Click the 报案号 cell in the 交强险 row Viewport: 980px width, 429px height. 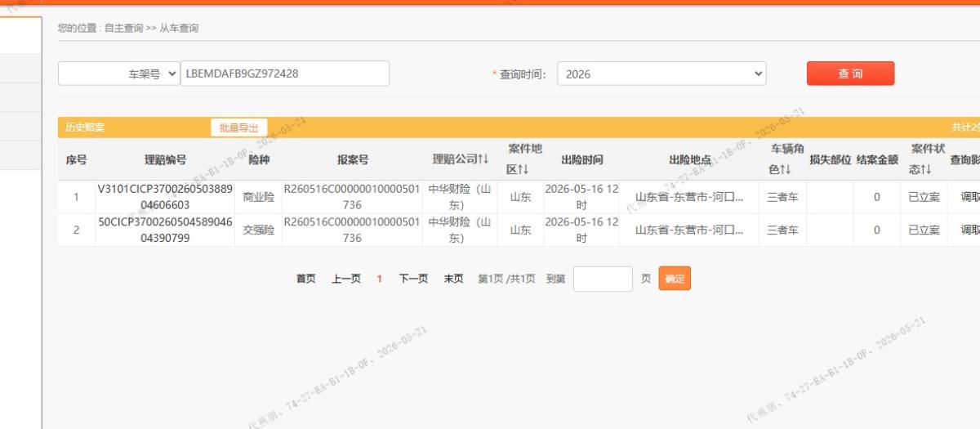point(352,230)
